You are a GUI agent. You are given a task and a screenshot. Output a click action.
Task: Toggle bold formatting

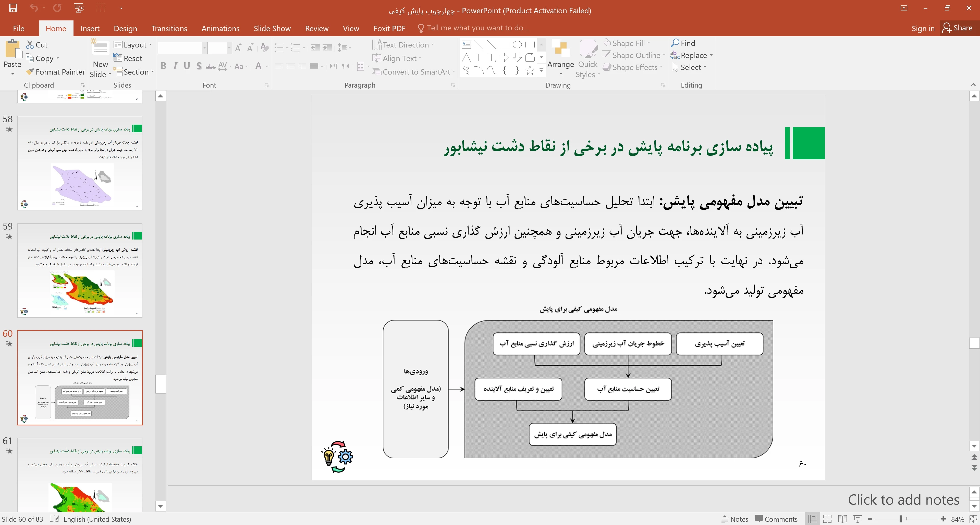click(x=164, y=66)
